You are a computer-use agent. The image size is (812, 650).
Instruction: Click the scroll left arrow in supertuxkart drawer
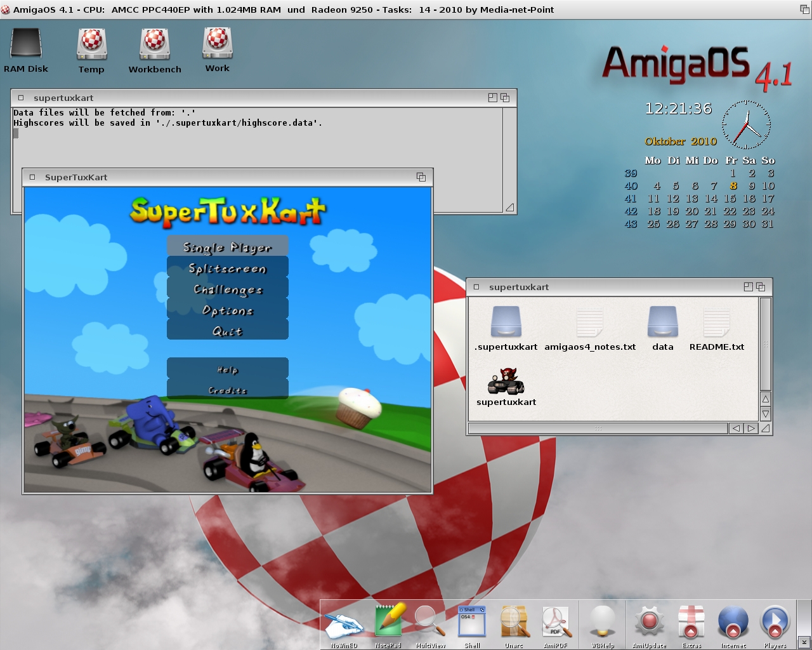[736, 428]
